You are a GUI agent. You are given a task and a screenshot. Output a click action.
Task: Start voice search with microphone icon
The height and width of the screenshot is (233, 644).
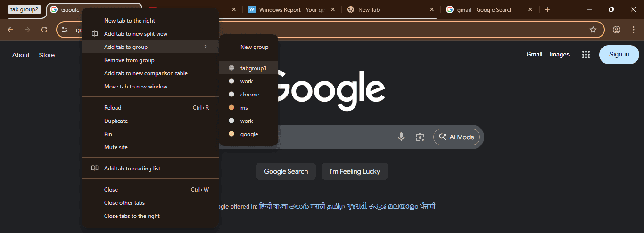[401, 137]
